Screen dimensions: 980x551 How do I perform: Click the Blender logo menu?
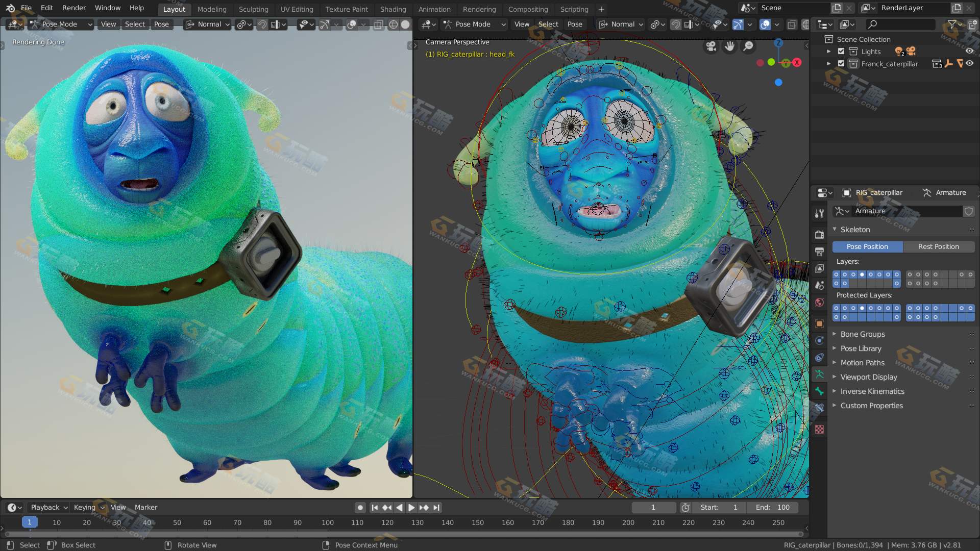pyautogui.click(x=10, y=8)
